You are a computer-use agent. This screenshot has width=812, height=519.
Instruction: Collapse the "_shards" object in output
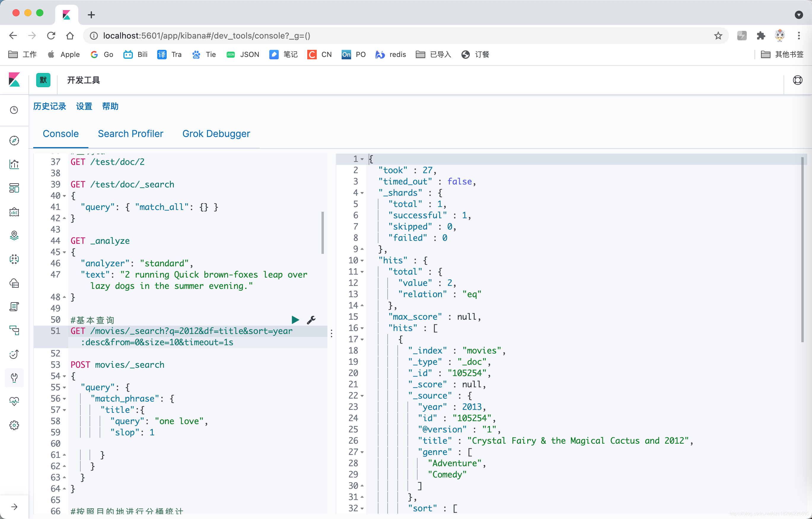(x=362, y=193)
